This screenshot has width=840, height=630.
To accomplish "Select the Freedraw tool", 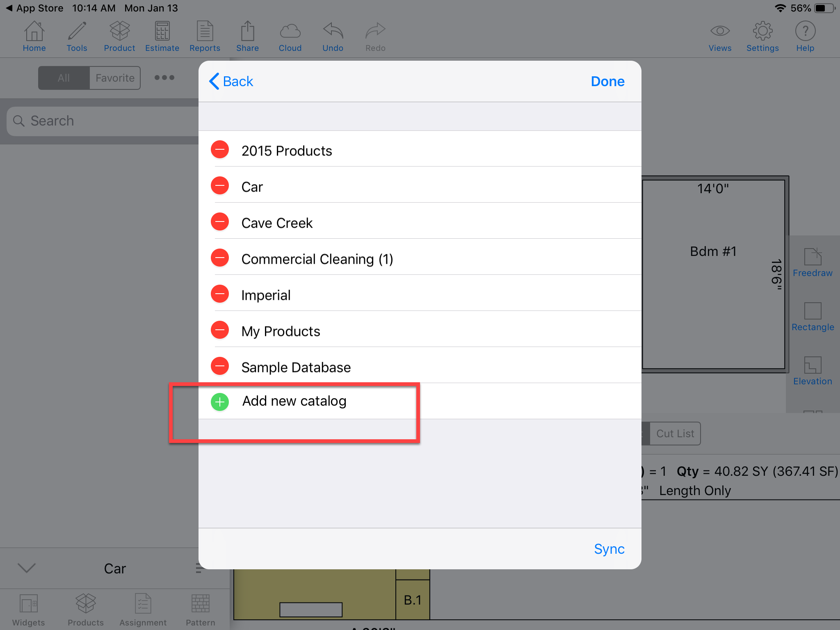I will (x=813, y=262).
